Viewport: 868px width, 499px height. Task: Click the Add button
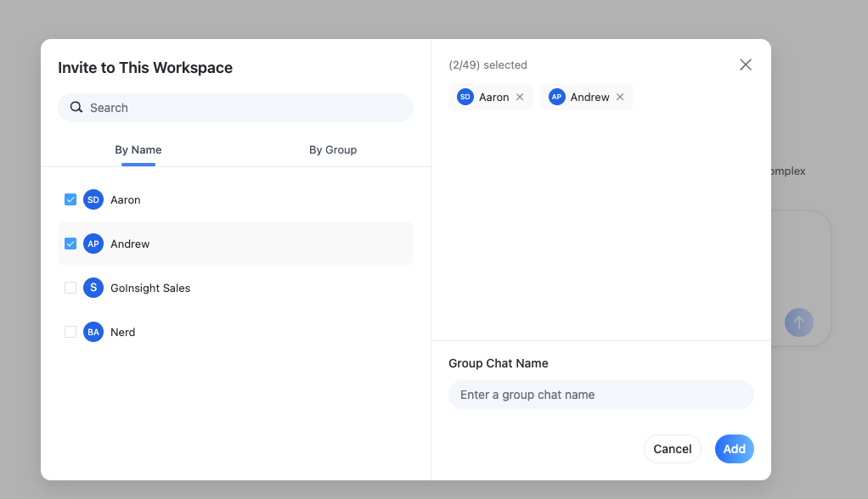(x=734, y=449)
